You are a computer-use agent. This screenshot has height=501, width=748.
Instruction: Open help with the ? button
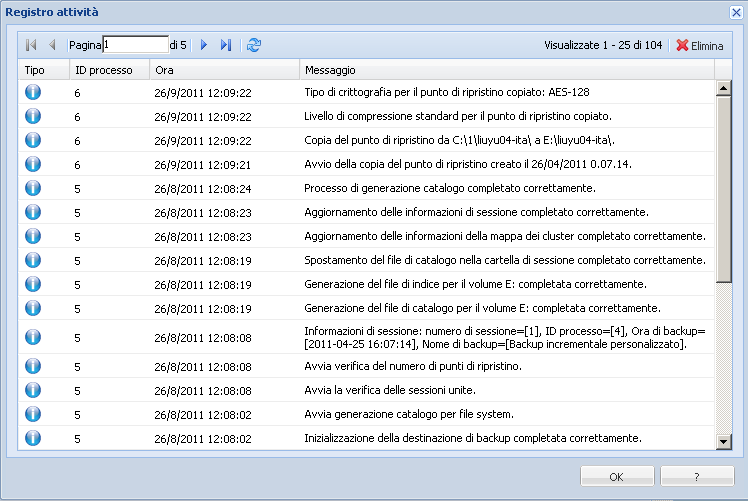[696, 476]
